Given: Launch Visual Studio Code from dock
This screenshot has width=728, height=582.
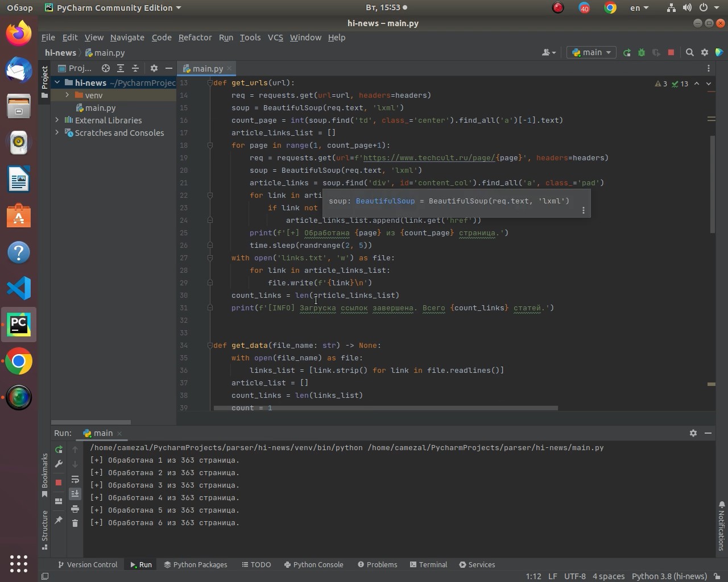Looking at the screenshot, I should click(x=19, y=289).
